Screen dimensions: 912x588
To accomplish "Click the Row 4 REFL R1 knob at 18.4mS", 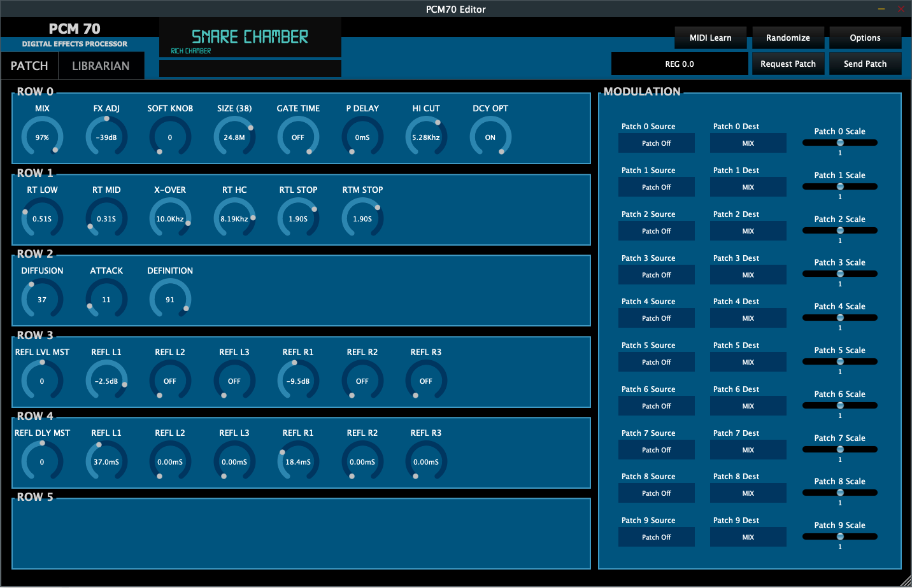I will 298,461.
